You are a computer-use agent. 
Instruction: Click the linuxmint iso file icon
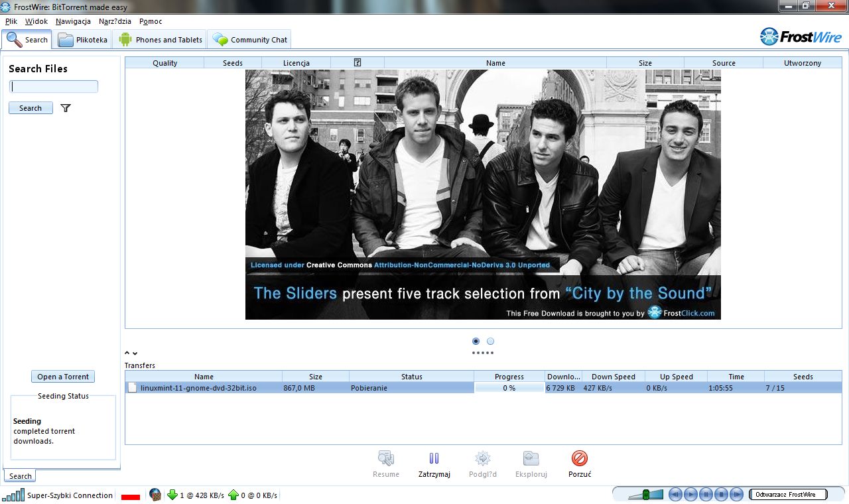click(x=132, y=388)
